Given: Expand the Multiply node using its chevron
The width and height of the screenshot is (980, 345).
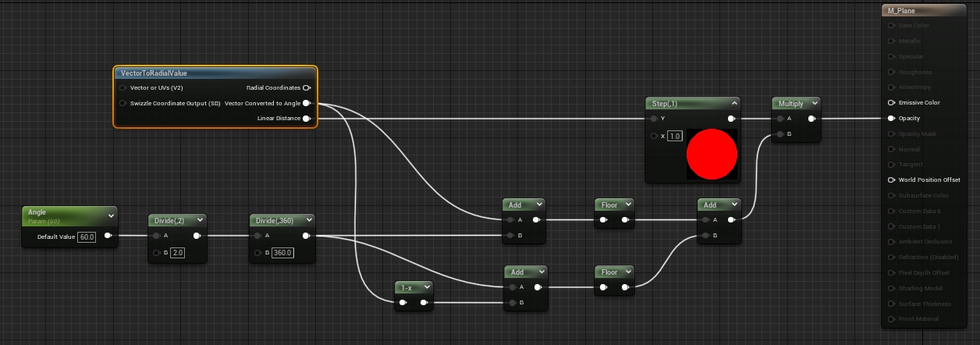Looking at the screenshot, I should tap(815, 103).
